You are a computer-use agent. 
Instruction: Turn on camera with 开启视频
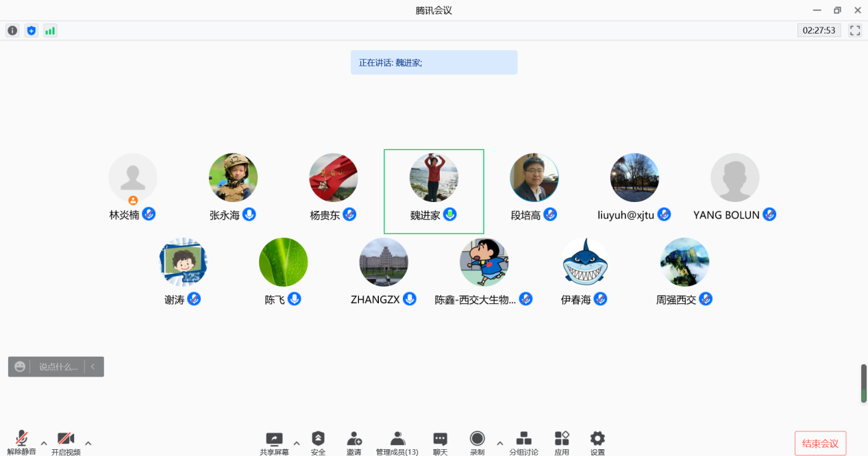66,442
